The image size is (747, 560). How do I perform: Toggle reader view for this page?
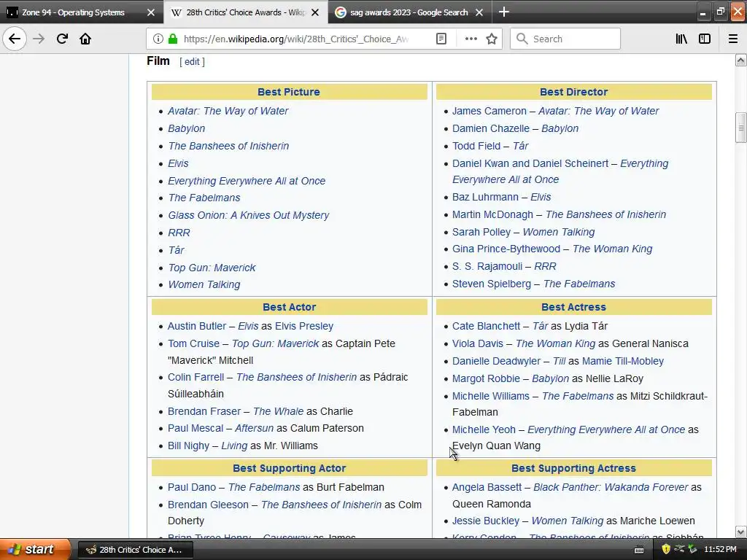pyautogui.click(x=441, y=39)
